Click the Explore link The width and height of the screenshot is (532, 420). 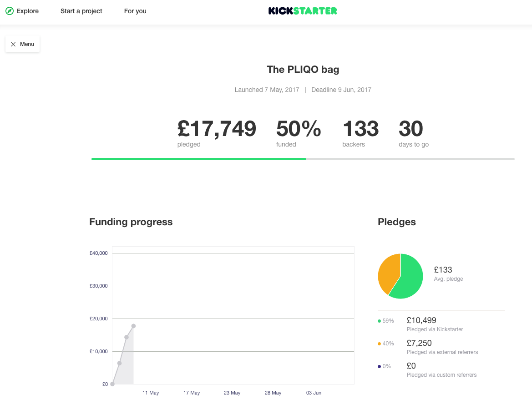(27, 11)
